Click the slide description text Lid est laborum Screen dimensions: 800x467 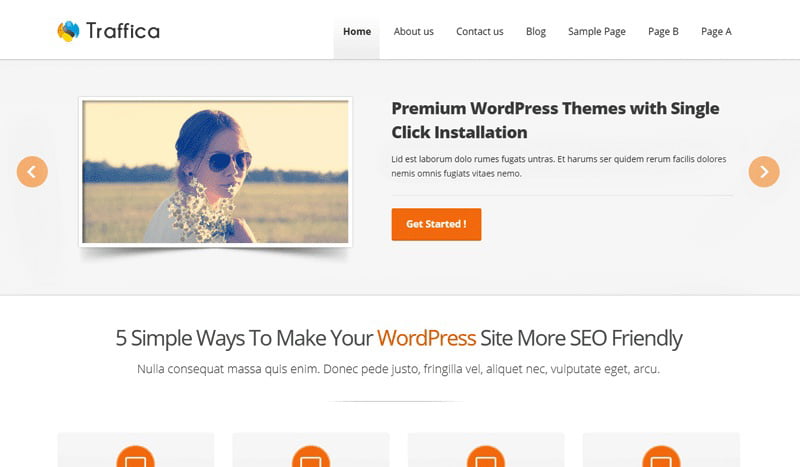(x=559, y=166)
